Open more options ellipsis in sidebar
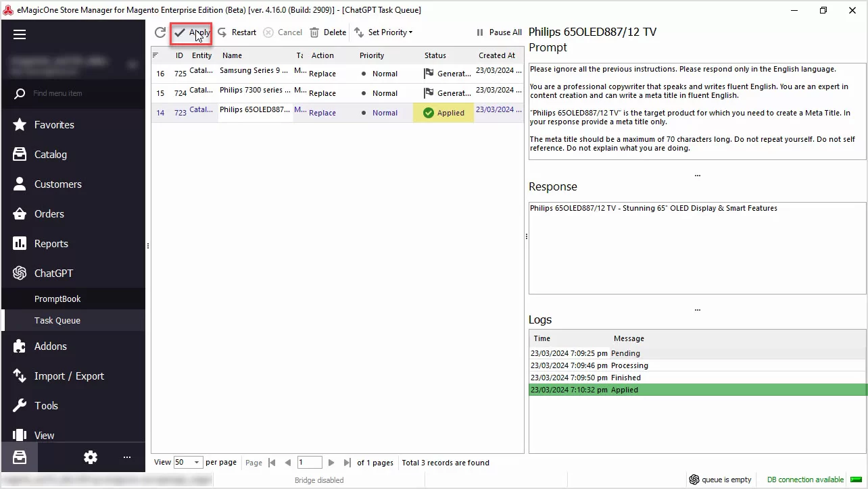868x489 pixels. tap(127, 457)
